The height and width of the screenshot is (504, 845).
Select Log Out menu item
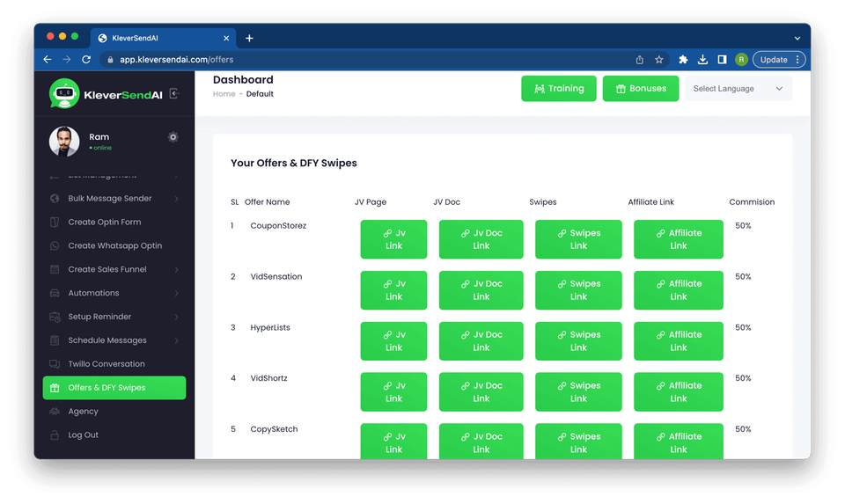pyautogui.click(x=114, y=435)
